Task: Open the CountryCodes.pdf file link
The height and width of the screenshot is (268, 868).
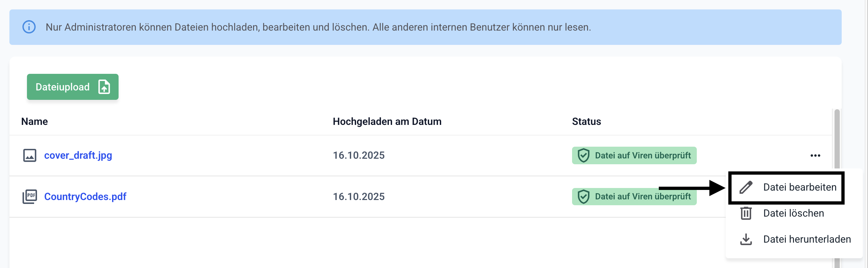Action: click(x=85, y=196)
